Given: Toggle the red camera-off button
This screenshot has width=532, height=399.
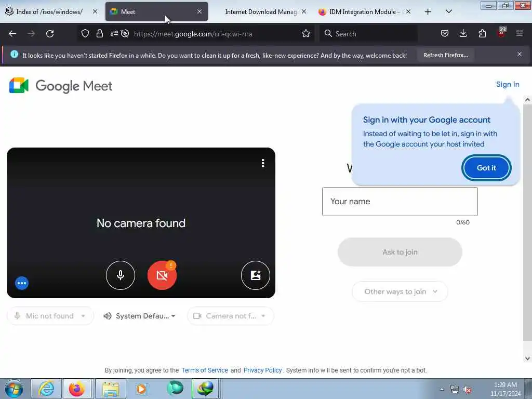Looking at the screenshot, I should coord(162,275).
